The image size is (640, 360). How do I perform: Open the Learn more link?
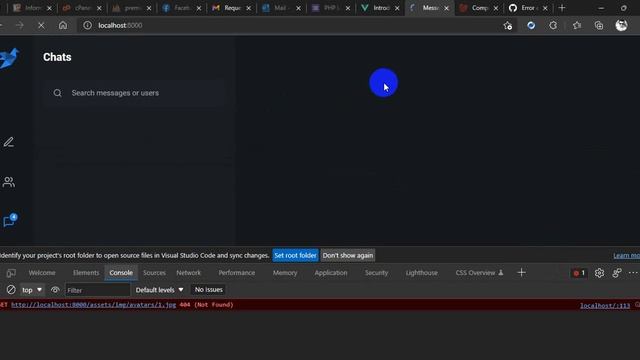626,256
